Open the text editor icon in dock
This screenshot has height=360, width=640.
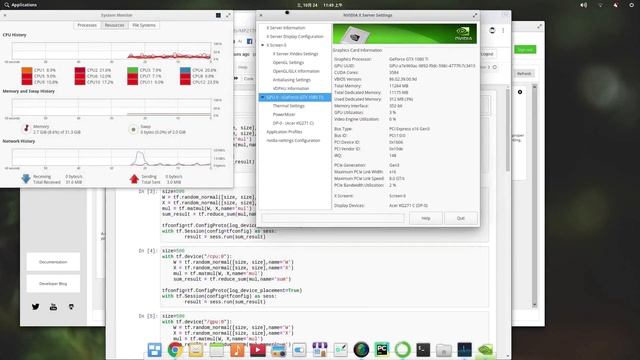coord(340,350)
